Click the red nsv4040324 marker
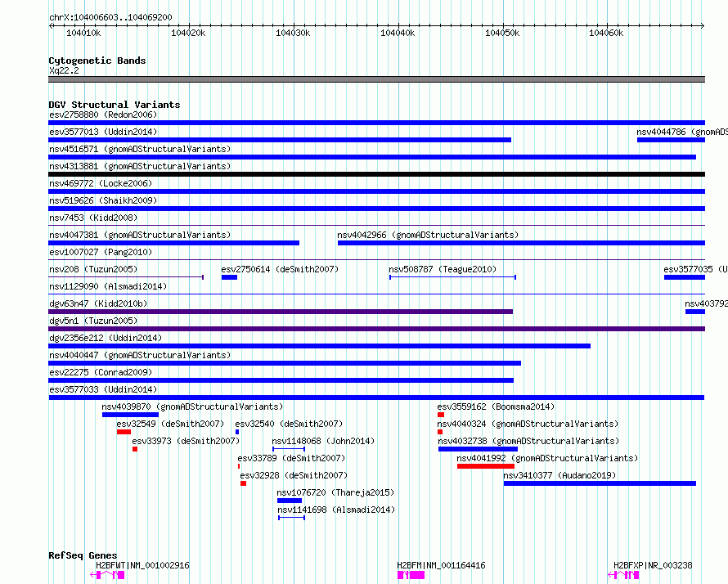Image resolution: width=728 pixels, height=584 pixels. [440, 432]
